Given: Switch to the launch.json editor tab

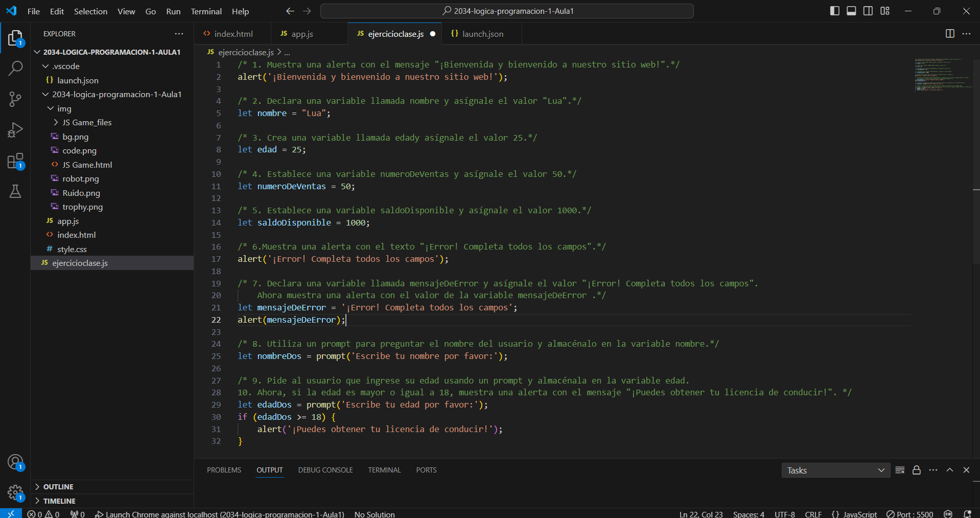Looking at the screenshot, I should (482, 34).
